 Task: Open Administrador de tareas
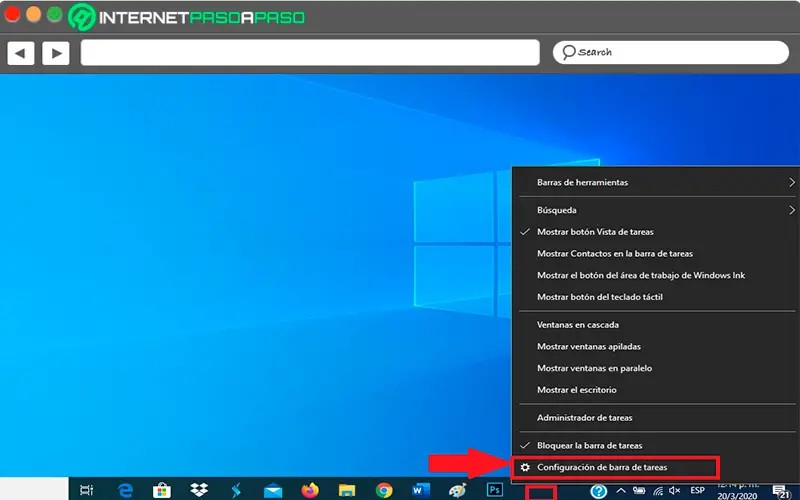[x=656, y=417]
